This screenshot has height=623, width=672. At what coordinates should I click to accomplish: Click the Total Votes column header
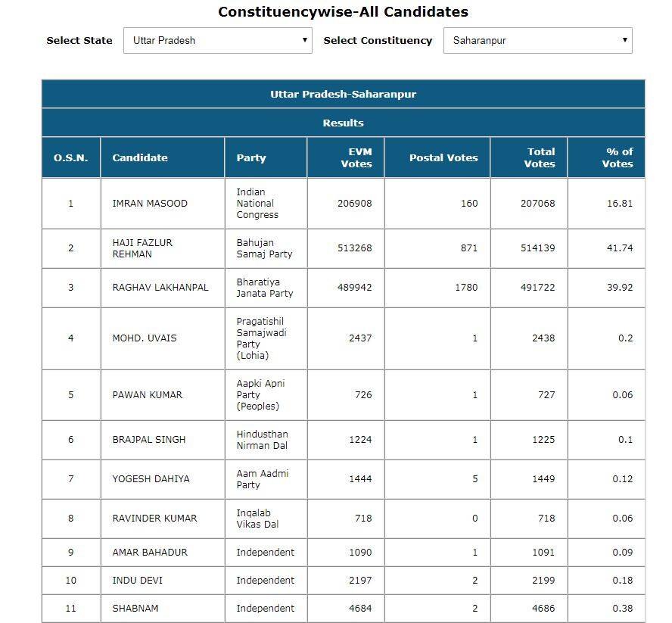(529, 157)
